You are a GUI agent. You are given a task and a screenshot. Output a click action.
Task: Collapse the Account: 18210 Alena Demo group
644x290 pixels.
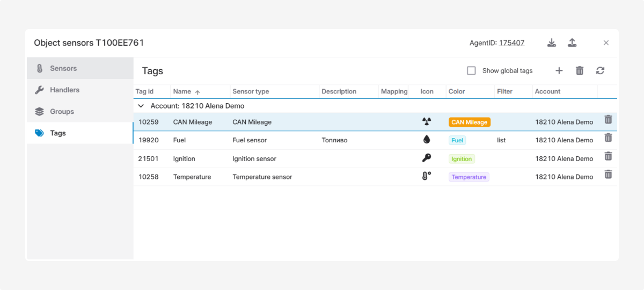coord(141,106)
